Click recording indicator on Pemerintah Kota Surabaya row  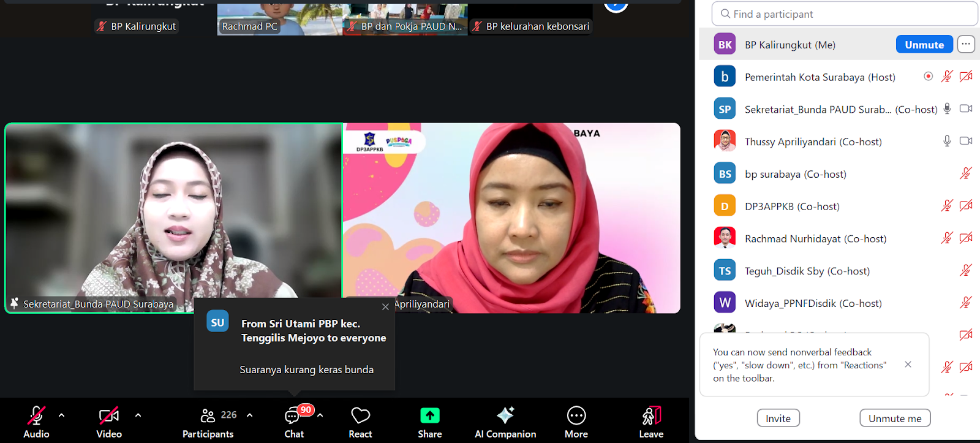929,77
